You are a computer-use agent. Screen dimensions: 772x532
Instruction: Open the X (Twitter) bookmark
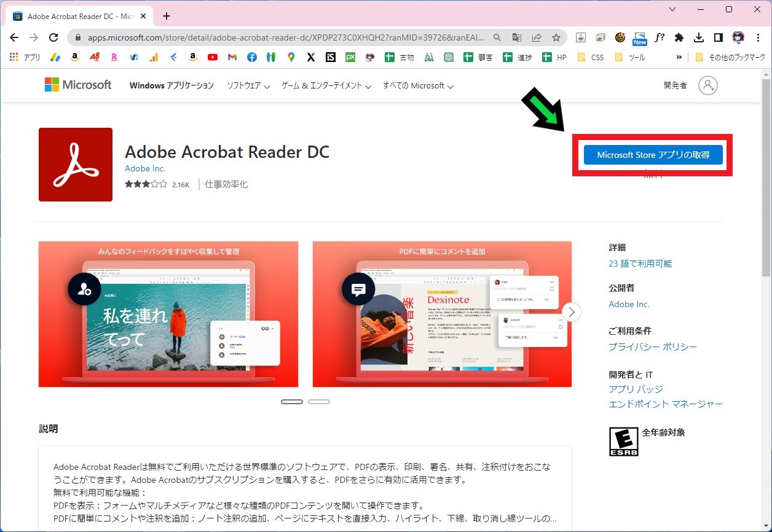pos(310,57)
